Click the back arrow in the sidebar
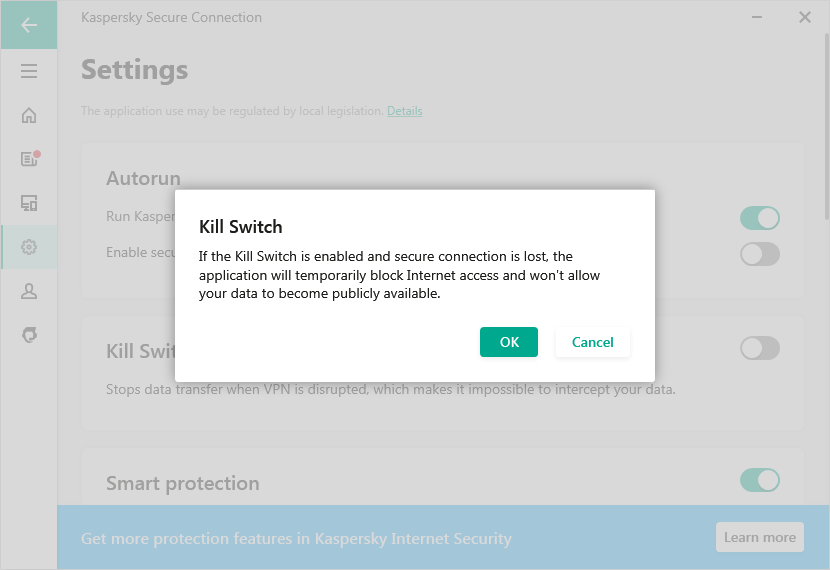This screenshot has width=830, height=570. click(x=29, y=25)
